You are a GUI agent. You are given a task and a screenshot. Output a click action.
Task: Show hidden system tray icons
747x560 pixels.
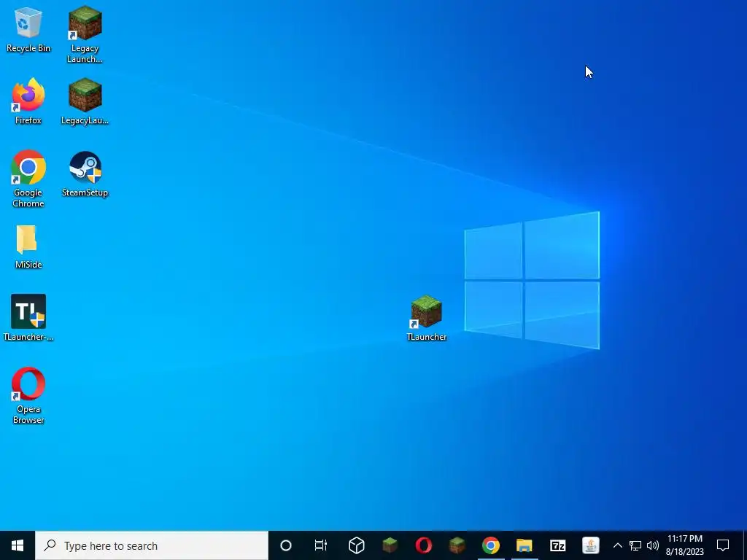(617, 545)
